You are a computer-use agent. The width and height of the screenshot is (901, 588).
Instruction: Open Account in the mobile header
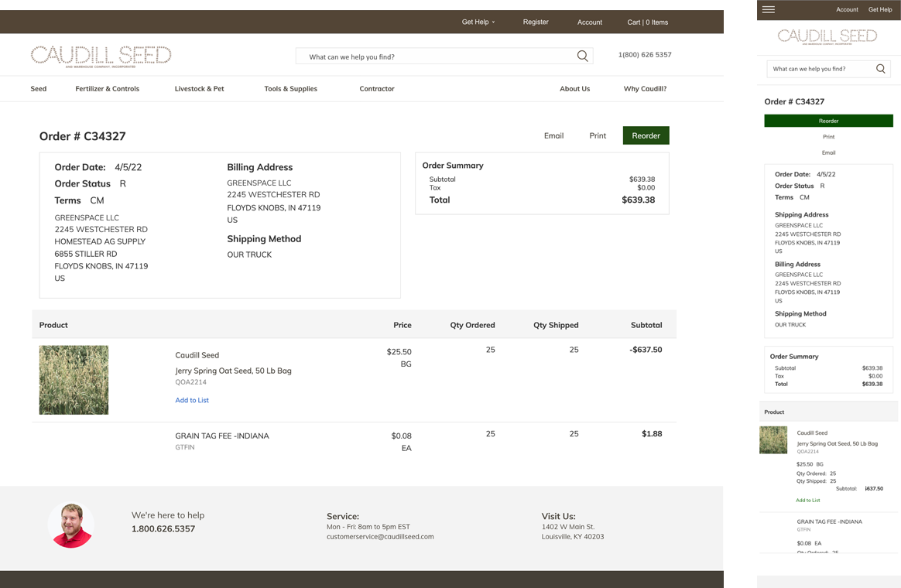[847, 10]
